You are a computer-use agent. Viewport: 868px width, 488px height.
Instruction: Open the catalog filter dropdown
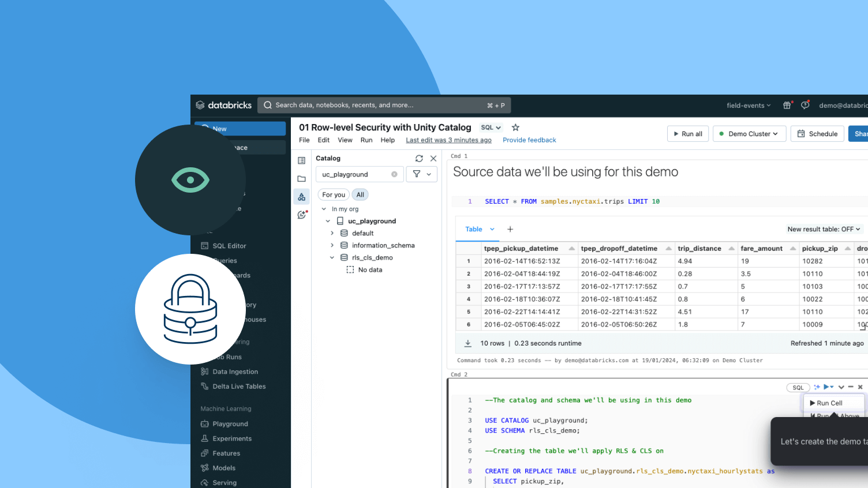(422, 174)
